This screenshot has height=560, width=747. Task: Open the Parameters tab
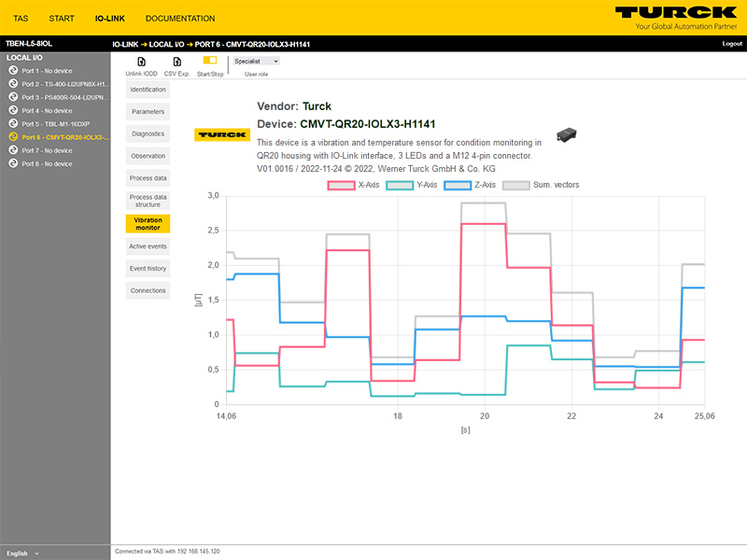tap(148, 112)
